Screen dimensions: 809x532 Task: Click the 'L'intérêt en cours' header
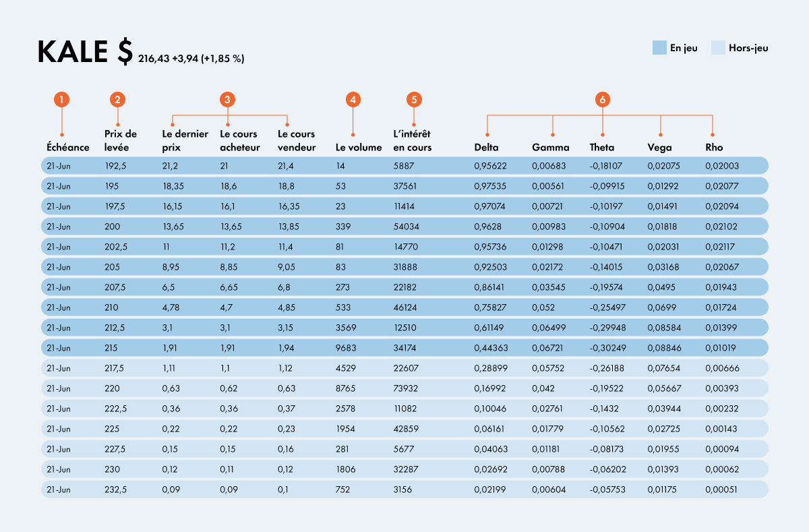(x=412, y=140)
